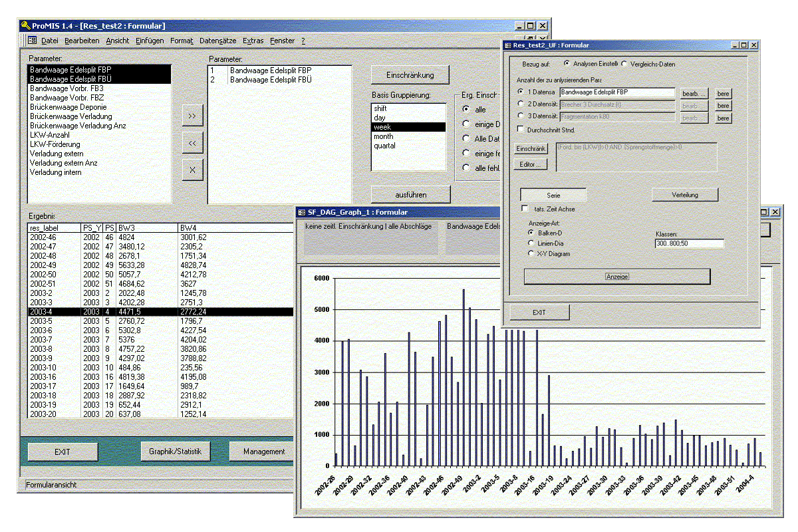Select the X-Y Diagram radio option
798x532 pixels.
(531, 253)
